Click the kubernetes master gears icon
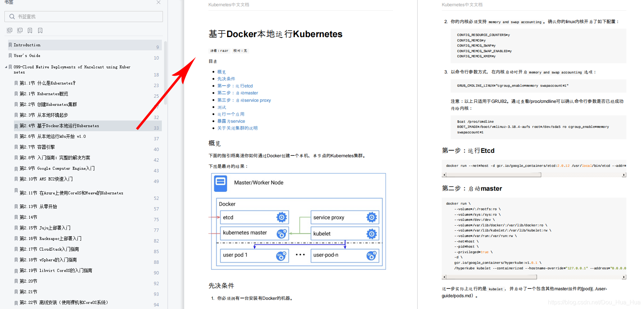Viewport: 644px width, 309px height. (281, 234)
